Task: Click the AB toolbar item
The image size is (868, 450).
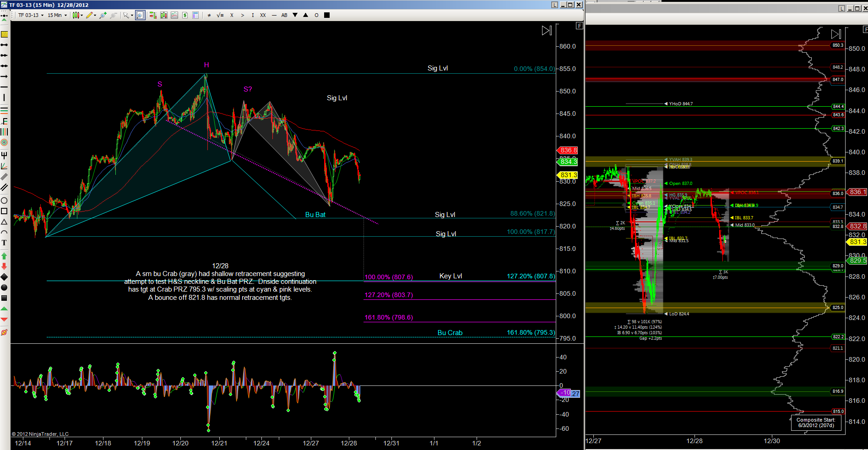Action: tap(284, 15)
